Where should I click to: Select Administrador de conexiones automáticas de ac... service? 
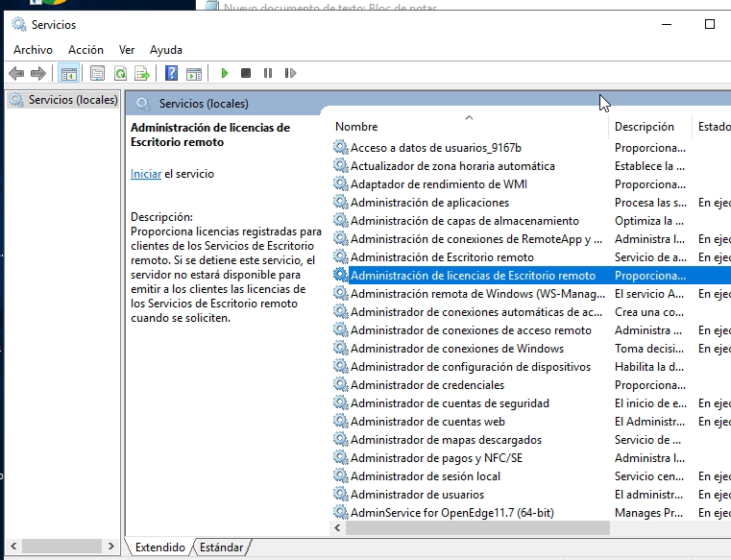coord(476,312)
